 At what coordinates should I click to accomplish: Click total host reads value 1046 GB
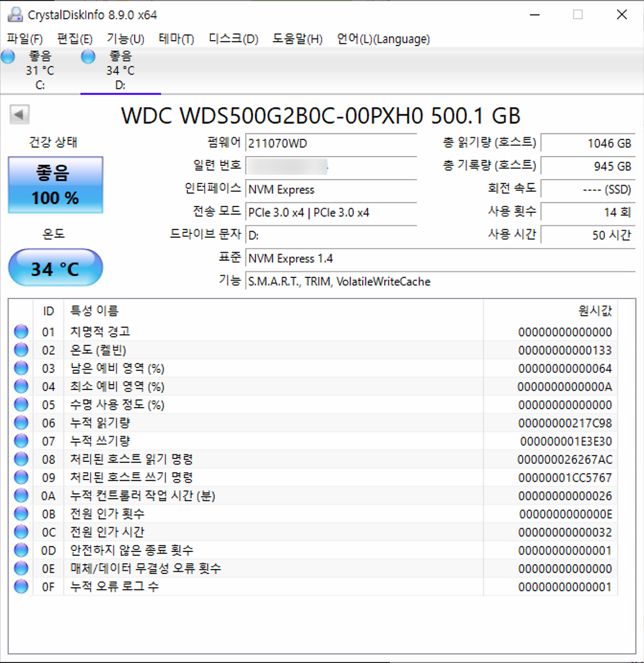point(588,143)
